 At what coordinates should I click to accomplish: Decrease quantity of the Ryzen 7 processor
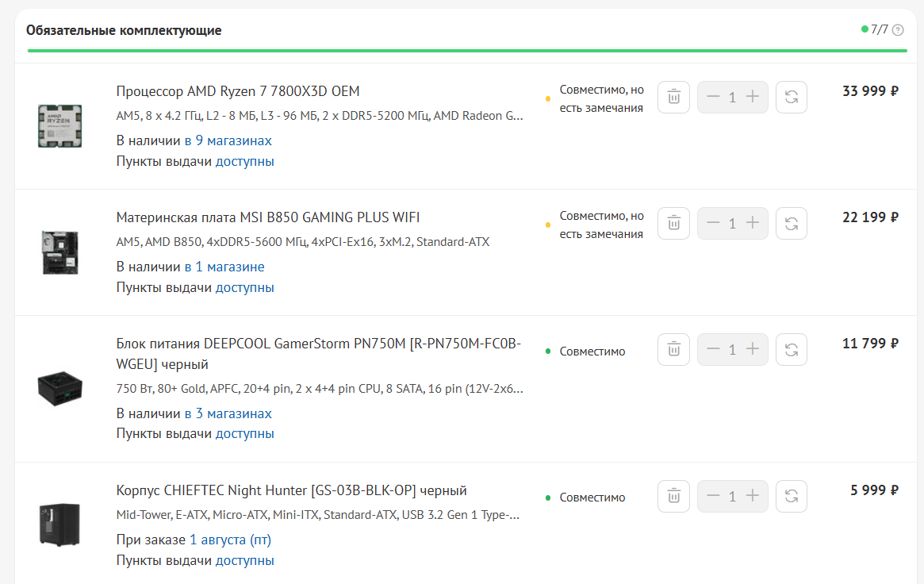(x=713, y=97)
